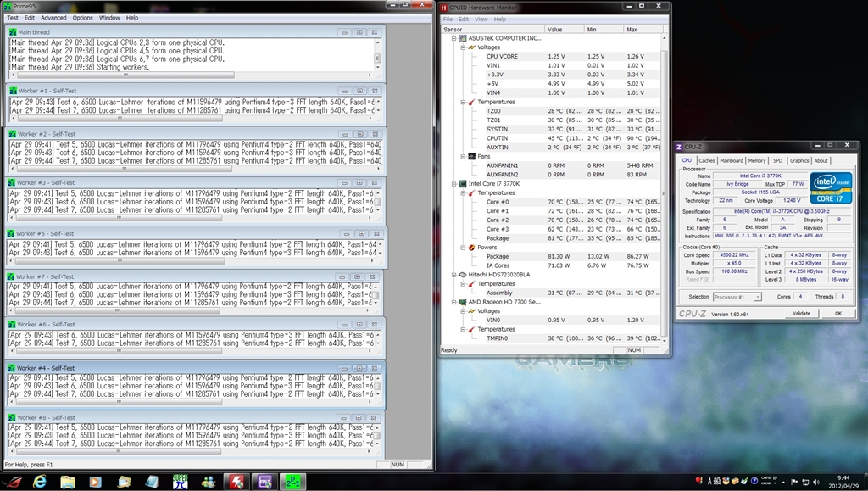Click the OK button in CPU-Z
868x491 pixels.
pyautogui.click(x=837, y=313)
